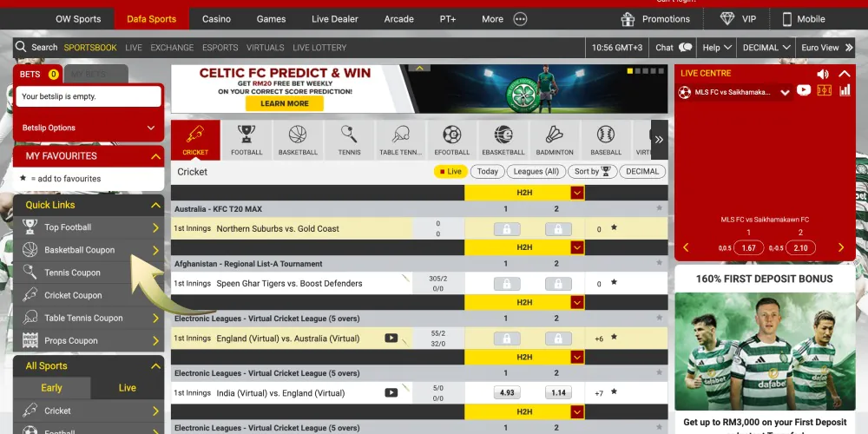
Task: Click the Learn More banner button
Action: 284,103
